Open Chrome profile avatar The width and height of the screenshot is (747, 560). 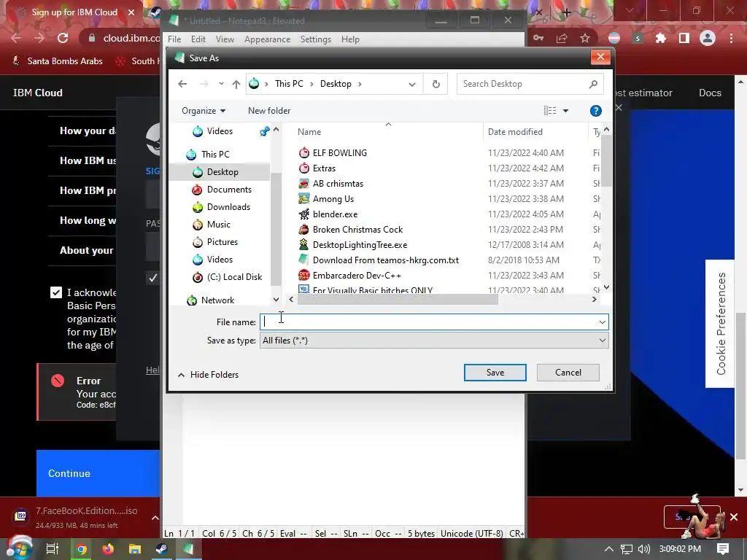(x=708, y=38)
